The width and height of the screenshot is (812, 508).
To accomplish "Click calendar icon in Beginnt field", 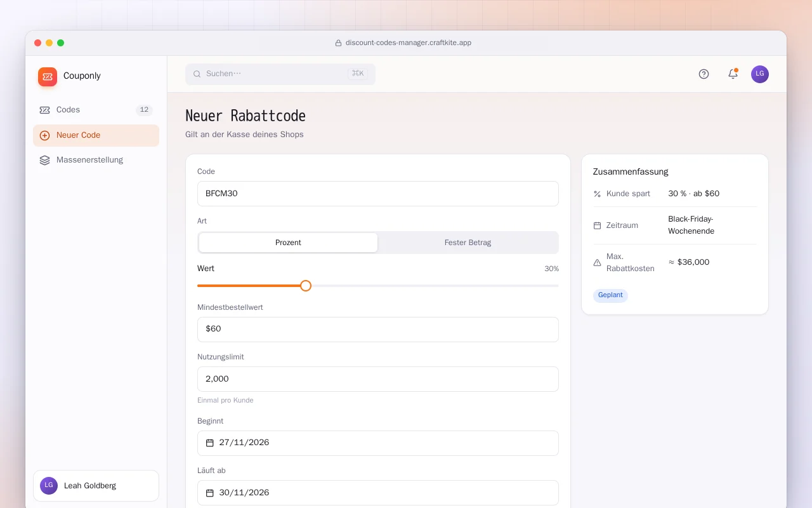I will point(210,443).
